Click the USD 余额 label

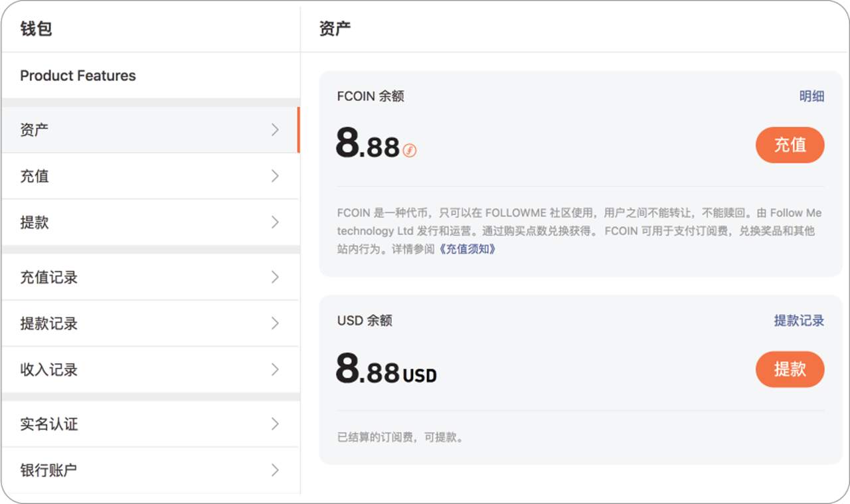tap(365, 321)
